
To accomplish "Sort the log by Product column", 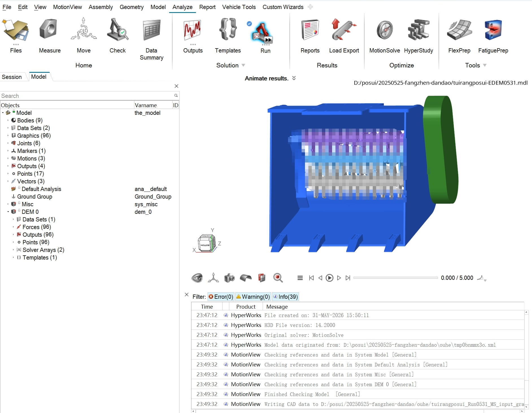I will pos(246,307).
